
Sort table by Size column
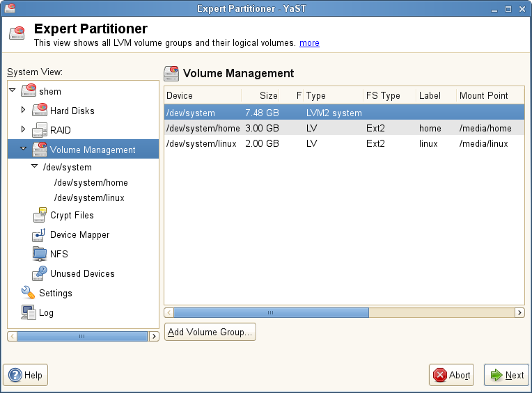pyautogui.click(x=260, y=95)
